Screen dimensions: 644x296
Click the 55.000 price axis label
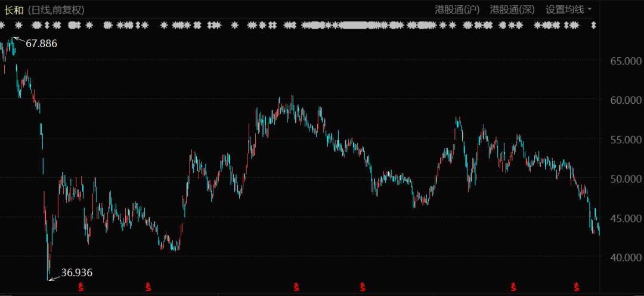point(621,139)
